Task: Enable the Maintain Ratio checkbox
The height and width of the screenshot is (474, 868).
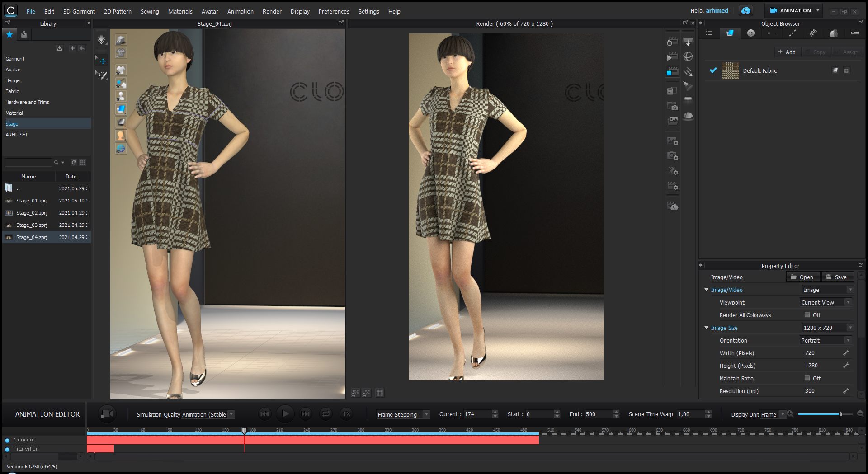Action: point(807,378)
